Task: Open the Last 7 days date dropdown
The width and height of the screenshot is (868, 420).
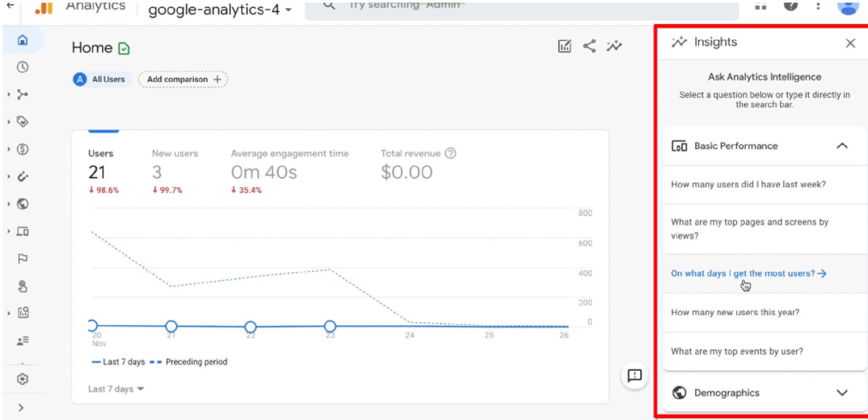Action: (x=116, y=389)
